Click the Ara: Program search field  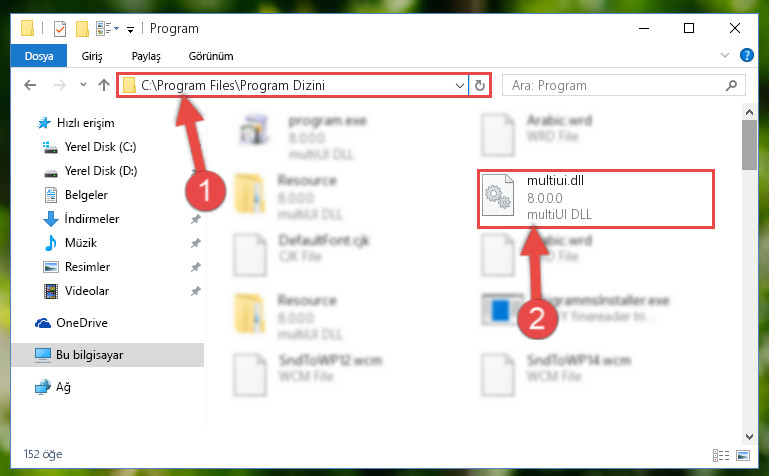pyautogui.click(x=615, y=85)
